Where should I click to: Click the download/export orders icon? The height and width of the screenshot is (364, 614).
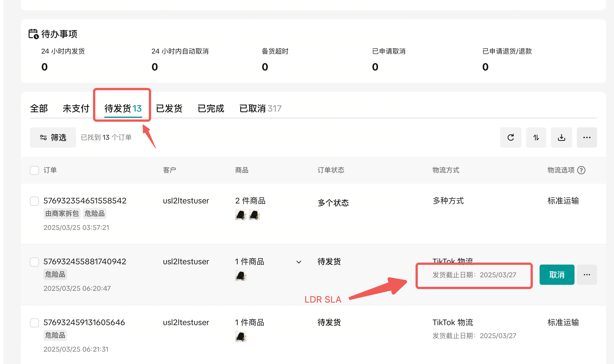coord(561,137)
